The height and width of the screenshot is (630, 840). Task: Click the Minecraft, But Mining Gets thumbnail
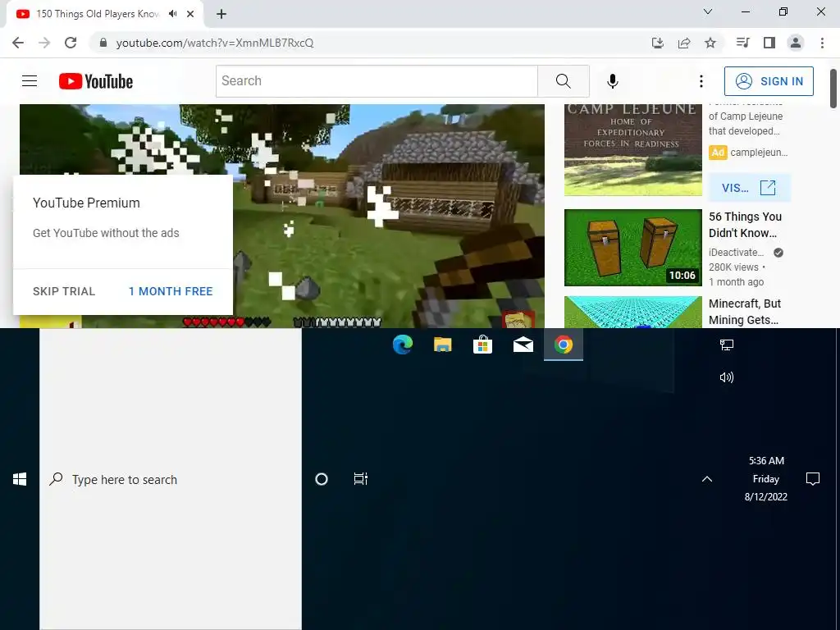click(x=632, y=312)
